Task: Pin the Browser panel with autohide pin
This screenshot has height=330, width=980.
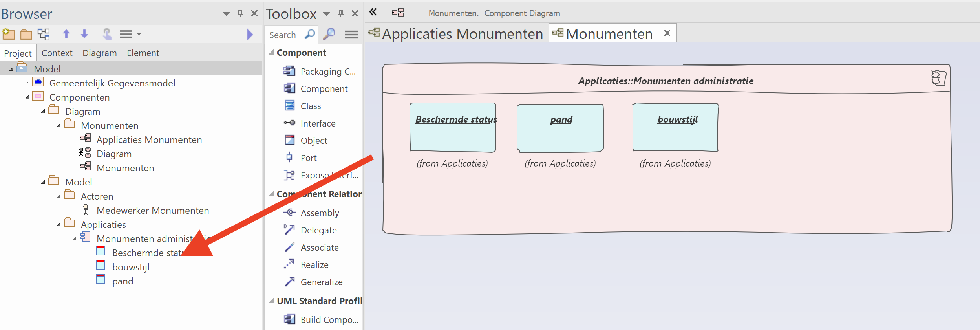Action: [x=240, y=13]
